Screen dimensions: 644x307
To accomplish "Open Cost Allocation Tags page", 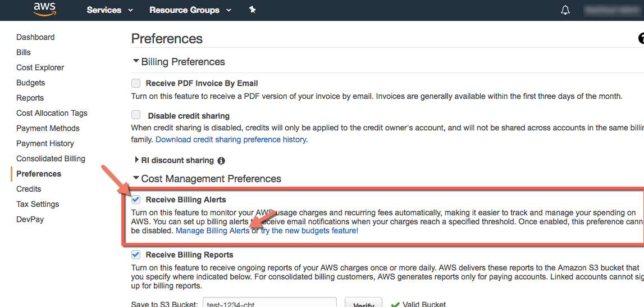I will (x=52, y=113).
